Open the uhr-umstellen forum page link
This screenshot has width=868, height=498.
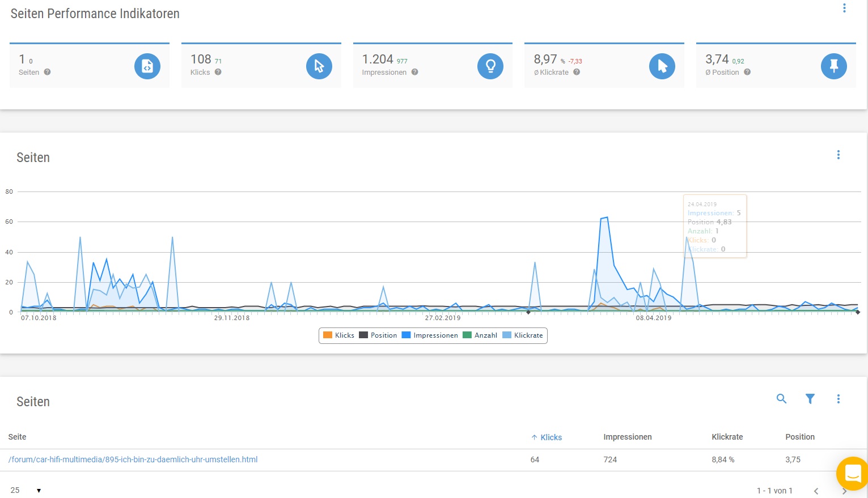133,459
